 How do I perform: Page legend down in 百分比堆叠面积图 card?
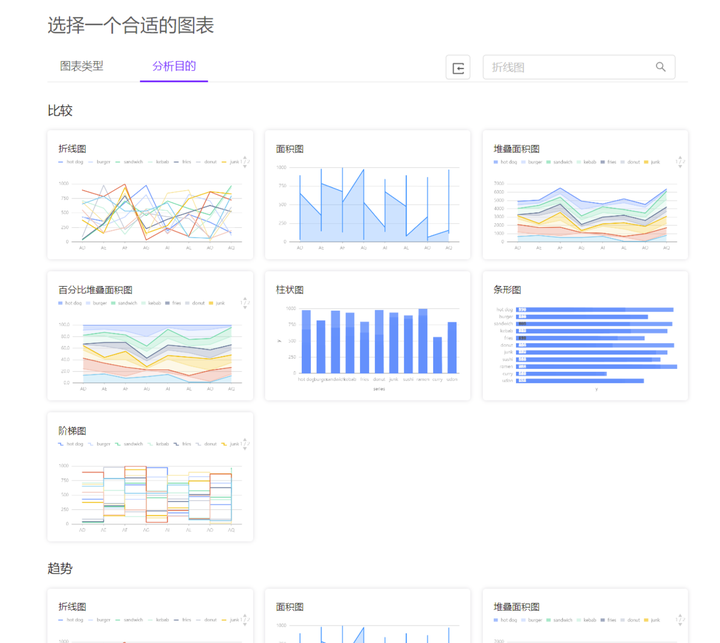[245, 308]
